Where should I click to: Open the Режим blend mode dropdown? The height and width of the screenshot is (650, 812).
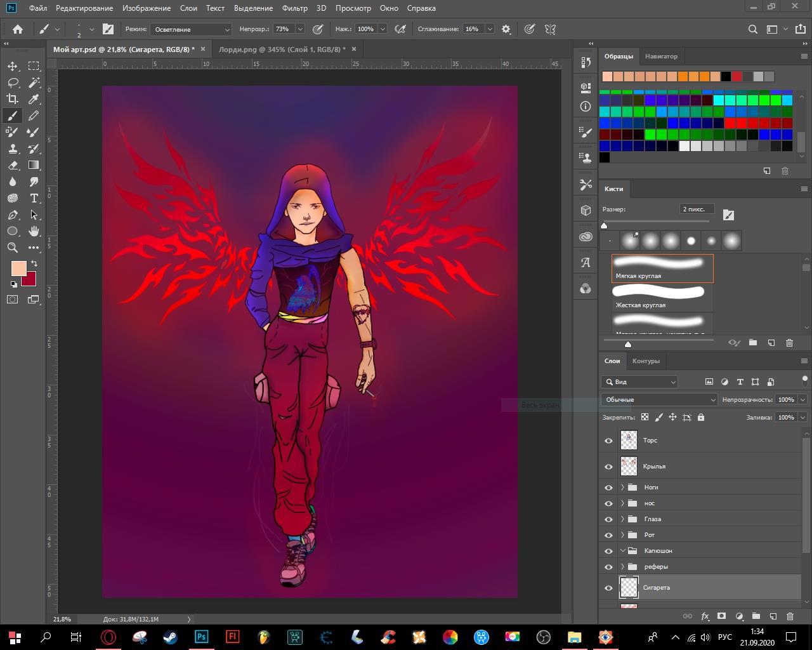[x=190, y=29]
